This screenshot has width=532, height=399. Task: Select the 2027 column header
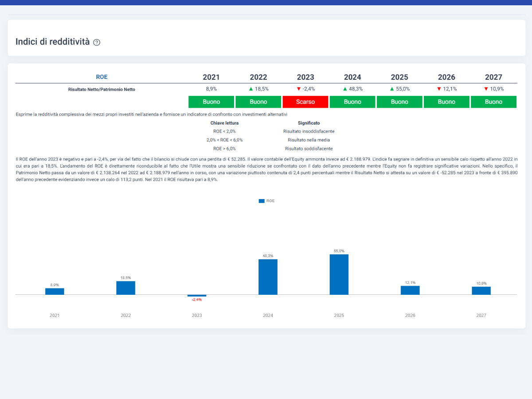(493, 77)
